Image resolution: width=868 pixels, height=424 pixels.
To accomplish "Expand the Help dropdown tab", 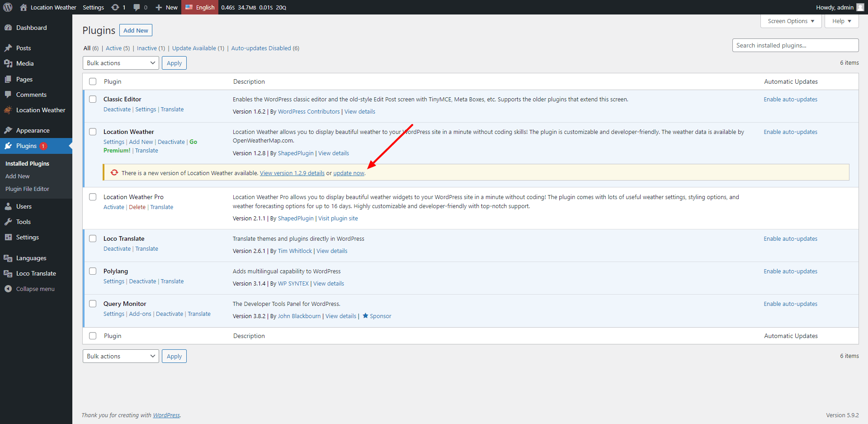I will point(841,21).
